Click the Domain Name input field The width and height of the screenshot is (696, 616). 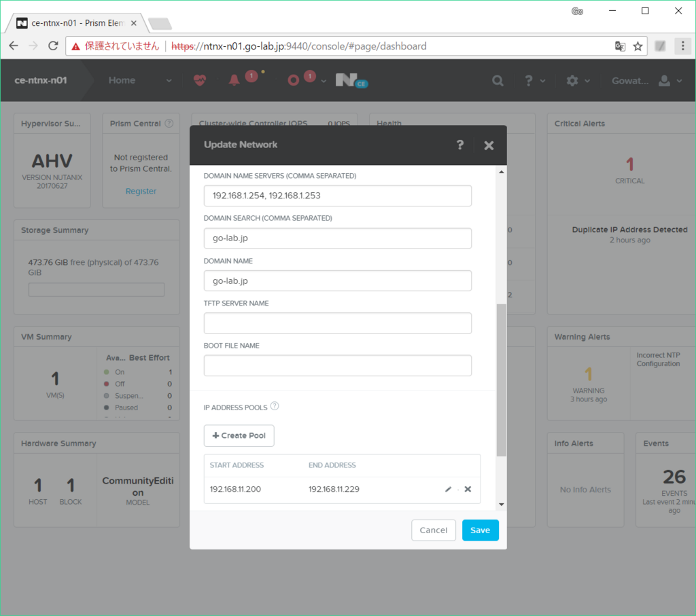(x=337, y=280)
